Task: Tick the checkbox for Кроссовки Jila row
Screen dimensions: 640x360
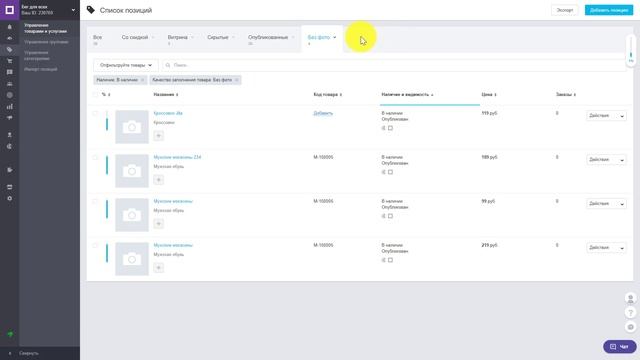Action: click(95, 113)
